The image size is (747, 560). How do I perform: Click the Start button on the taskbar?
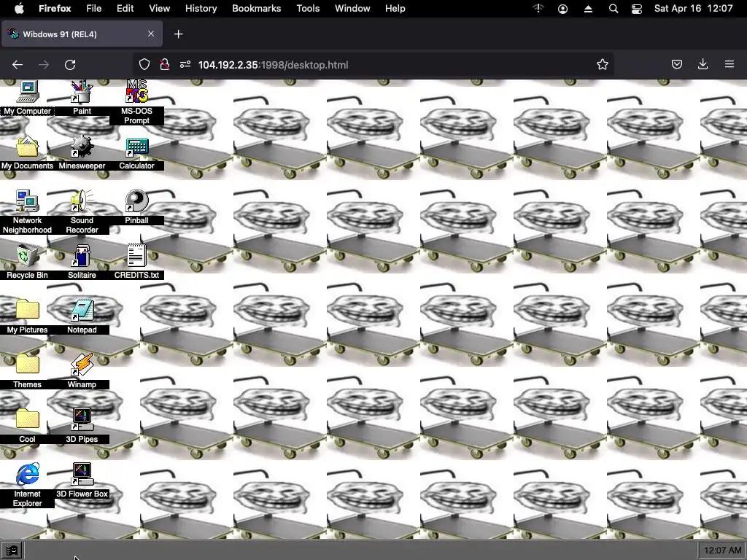(12, 551)
